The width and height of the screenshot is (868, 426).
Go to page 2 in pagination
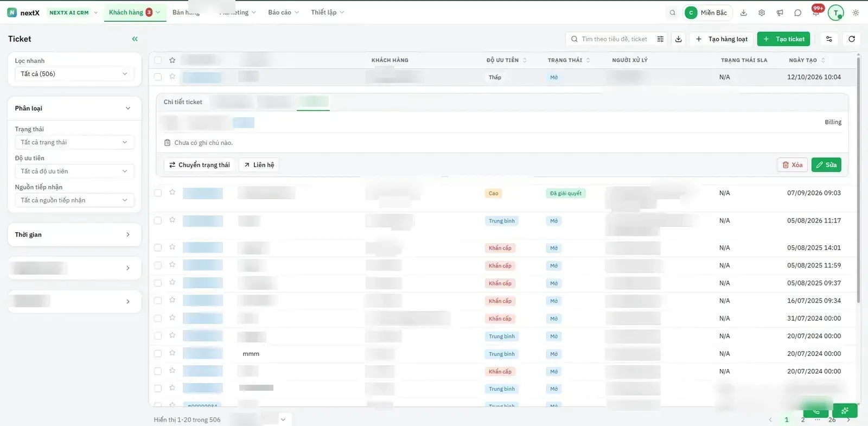803,419
